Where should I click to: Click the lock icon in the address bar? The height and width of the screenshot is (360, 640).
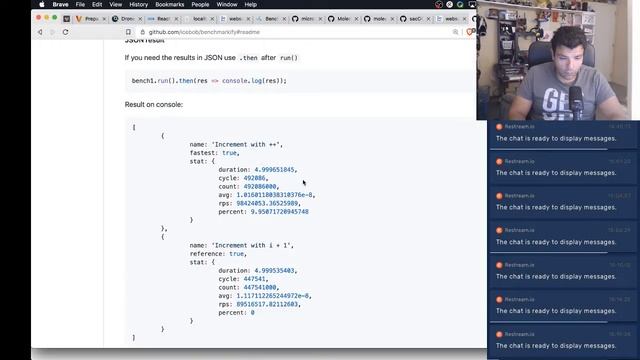tap(142, 32)
